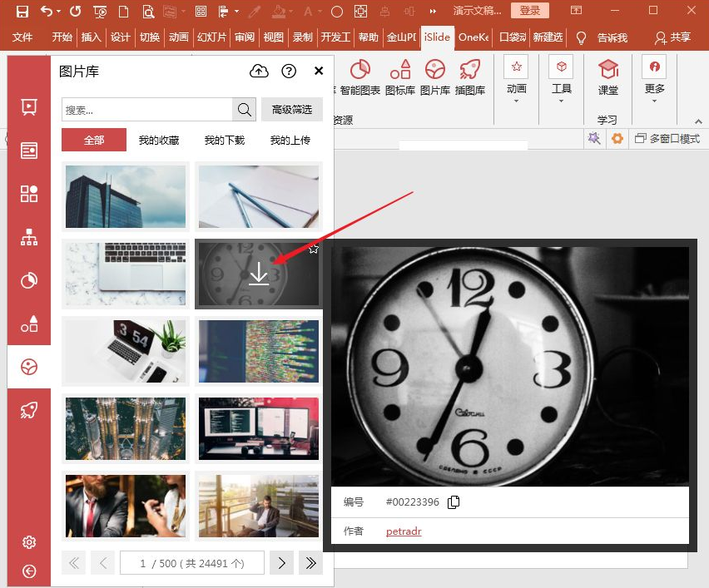Image resolution: width=709 pixels, height=588 pixels.
Task: Click the 搜索 search input field
Action: [146, 110]
